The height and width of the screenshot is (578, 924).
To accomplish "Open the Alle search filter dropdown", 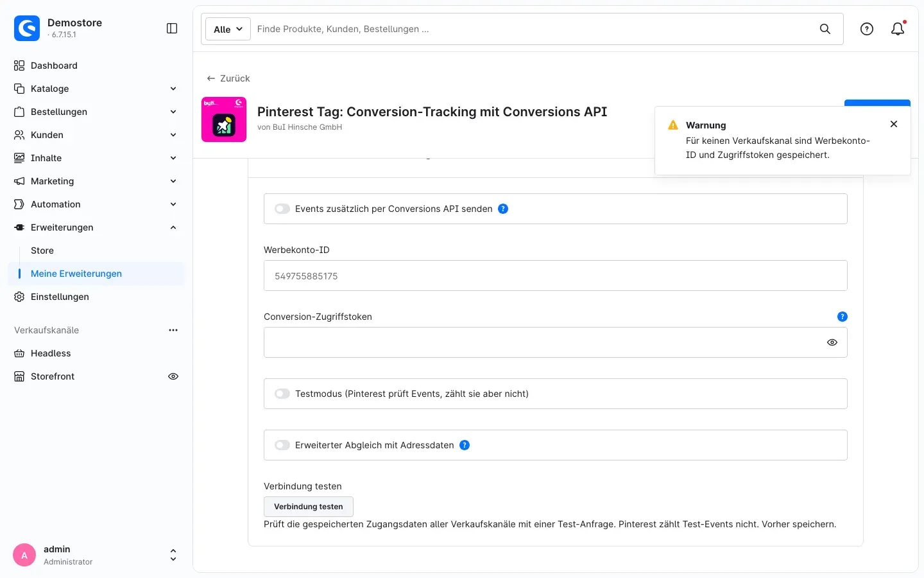I will (228, 29).
